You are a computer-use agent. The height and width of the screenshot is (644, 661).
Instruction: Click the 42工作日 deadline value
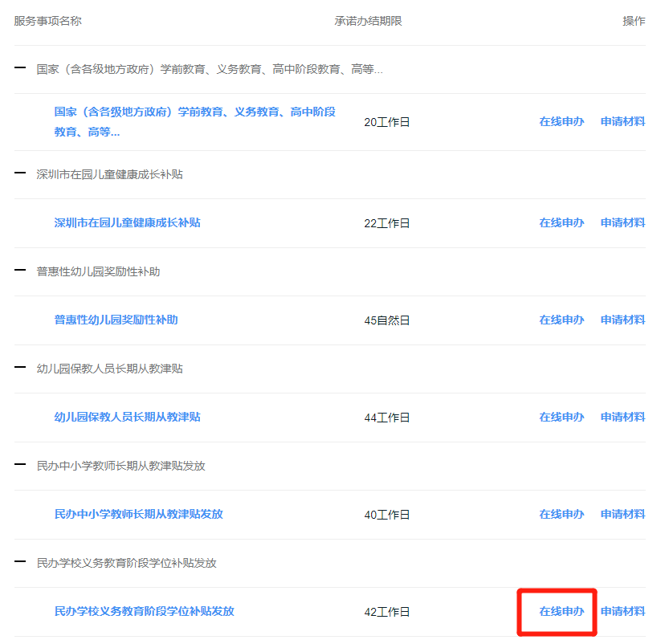point(387,612)
